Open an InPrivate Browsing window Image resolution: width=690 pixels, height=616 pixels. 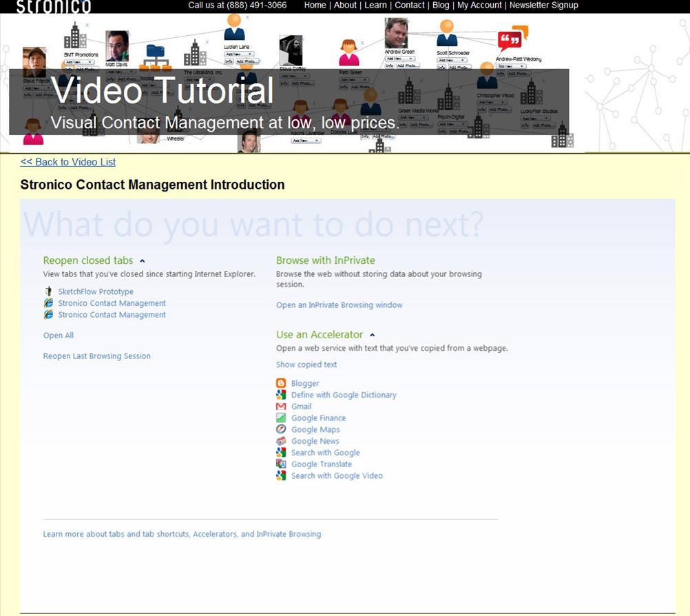339,305
